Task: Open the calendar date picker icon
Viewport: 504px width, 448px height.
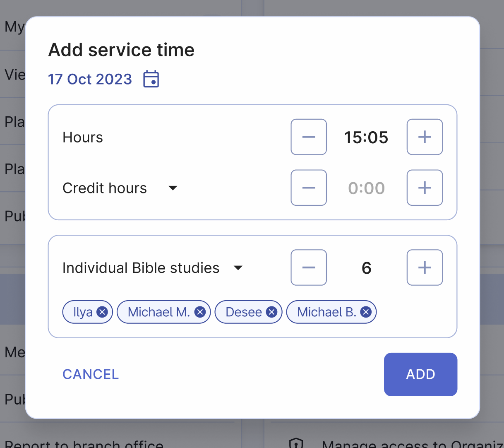Action: point(151,79)
